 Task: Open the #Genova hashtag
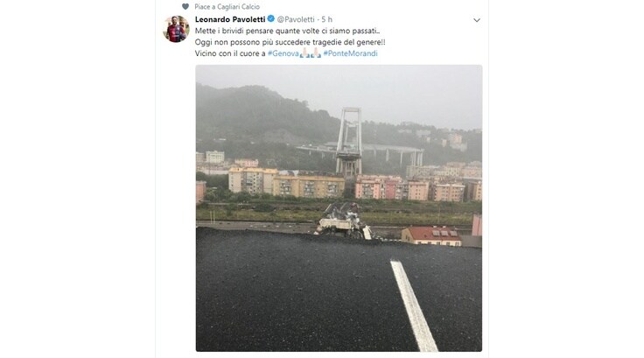pos(283,53)
